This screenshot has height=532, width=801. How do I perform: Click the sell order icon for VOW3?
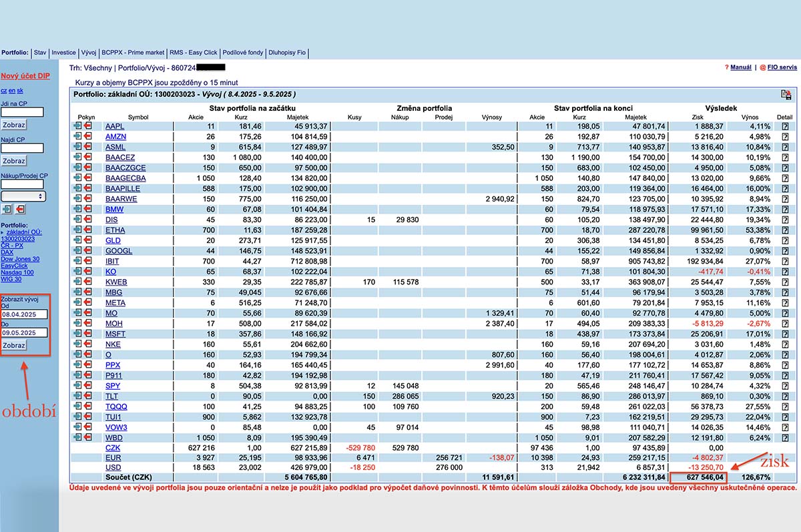coord(87,427)
